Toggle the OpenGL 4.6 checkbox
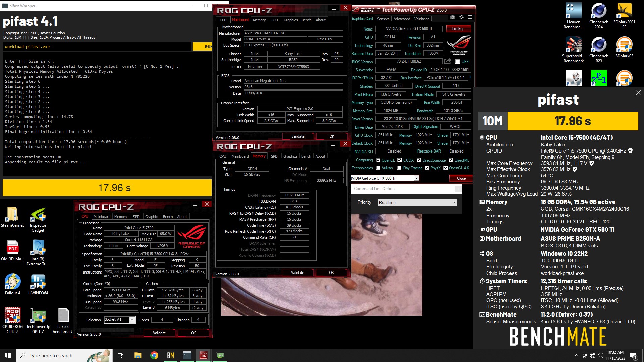Viewport: 644px width, 362px height. tap(445, 168)
